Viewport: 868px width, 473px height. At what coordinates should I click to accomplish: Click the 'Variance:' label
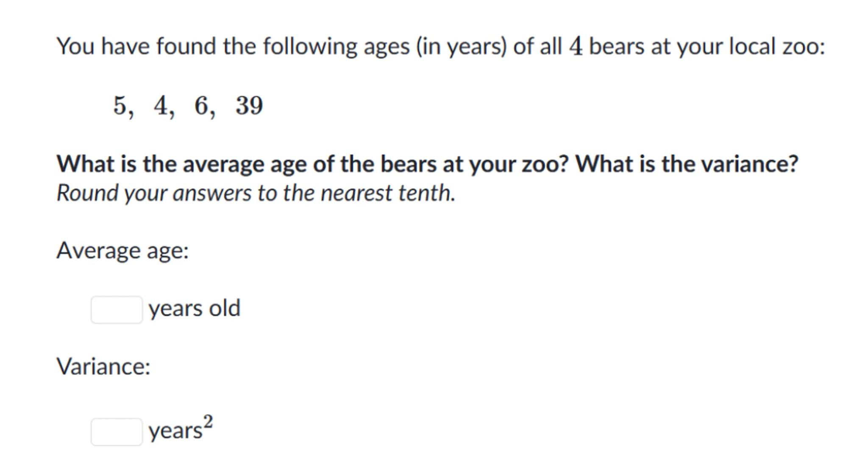103,366
